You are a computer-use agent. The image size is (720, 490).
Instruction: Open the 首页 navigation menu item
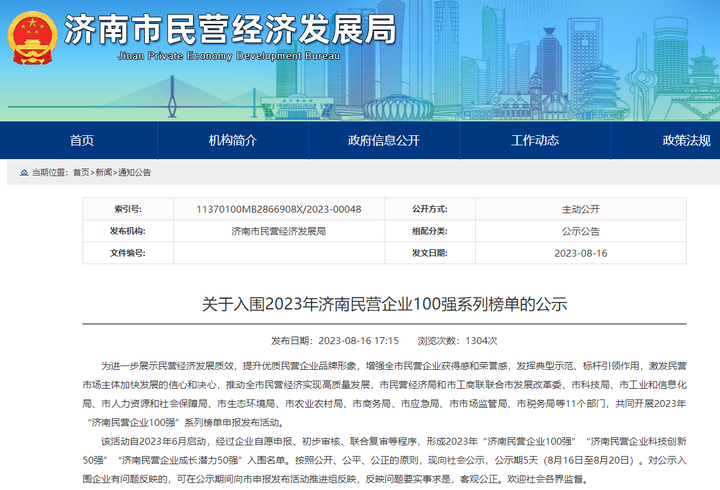point(82,141)
